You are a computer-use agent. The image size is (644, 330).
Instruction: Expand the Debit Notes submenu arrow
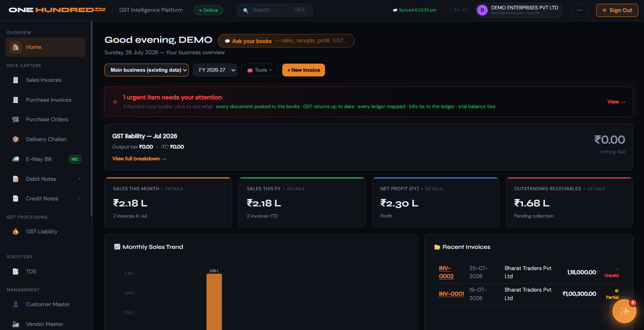(x=79, y=179)
